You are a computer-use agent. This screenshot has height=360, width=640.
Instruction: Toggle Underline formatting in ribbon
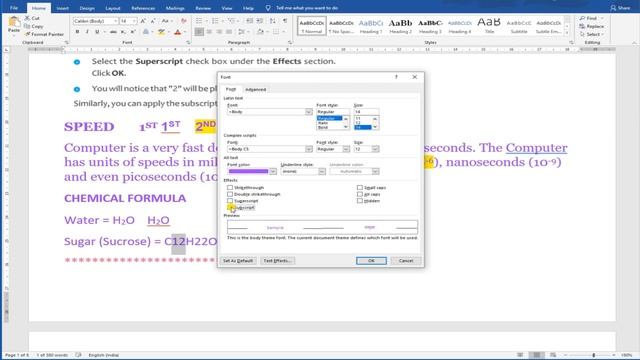[97, 32]
